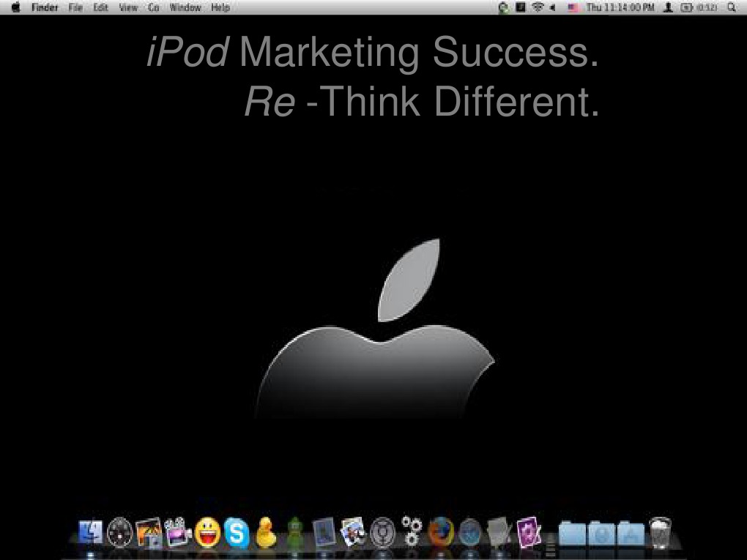Open iPhoto from the Dock

pos(150,531)
